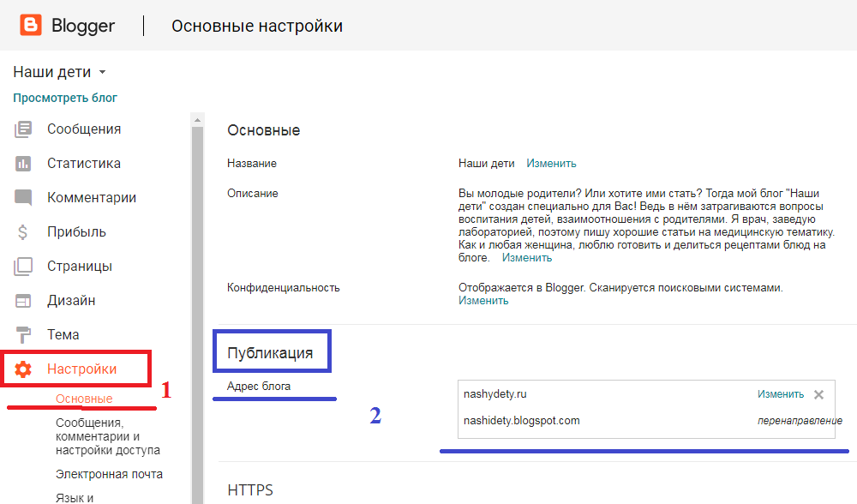Open Сообщения, комментарии и настройки доступа

coord(107,436)
